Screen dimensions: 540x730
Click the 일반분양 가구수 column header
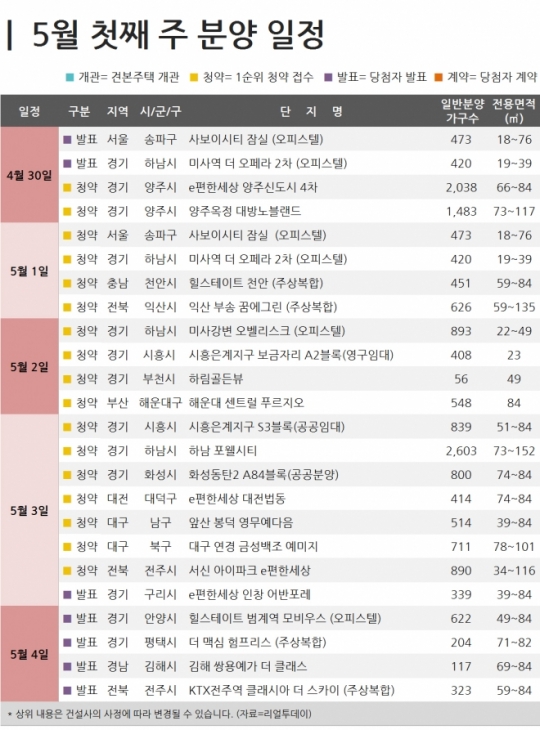[462, 111]
